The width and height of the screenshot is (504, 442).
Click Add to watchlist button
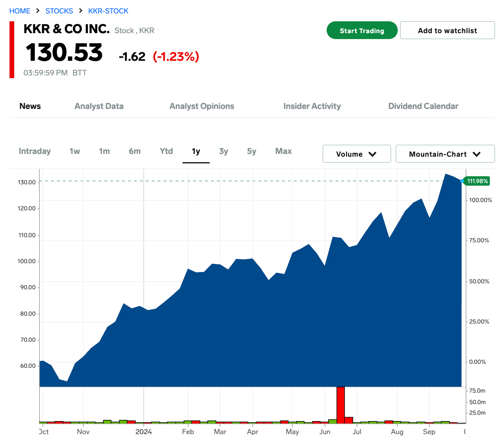pos(448,30)
